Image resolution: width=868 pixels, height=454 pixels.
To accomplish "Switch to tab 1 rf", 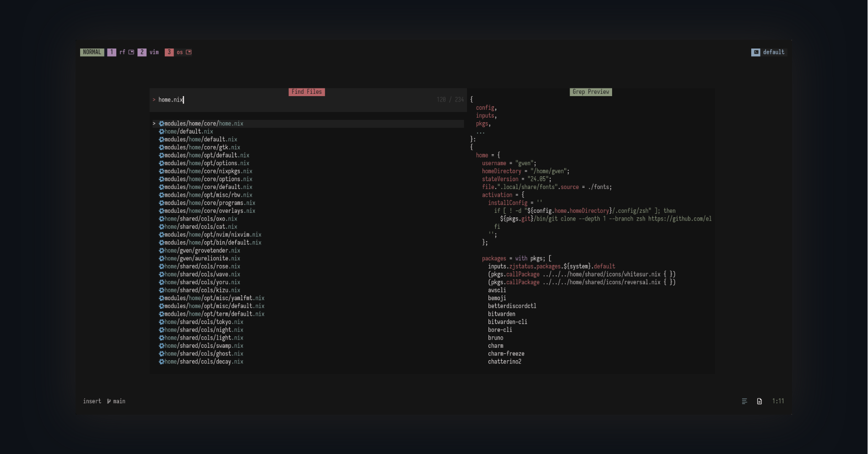I will coord(116,52).
